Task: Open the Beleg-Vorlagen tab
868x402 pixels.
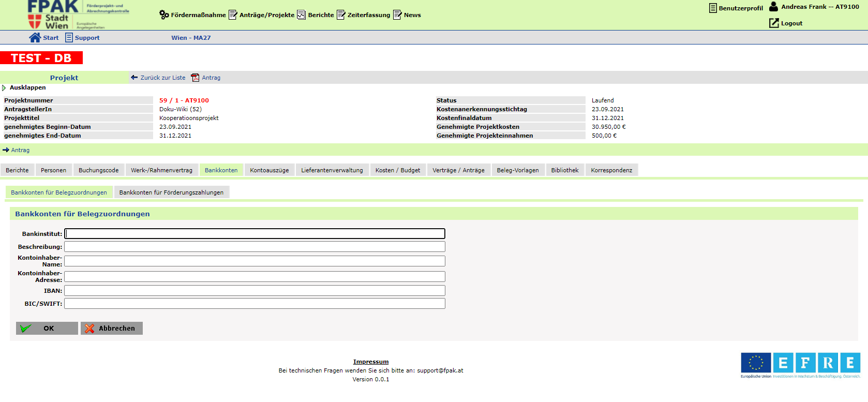Action: point(518,170)
